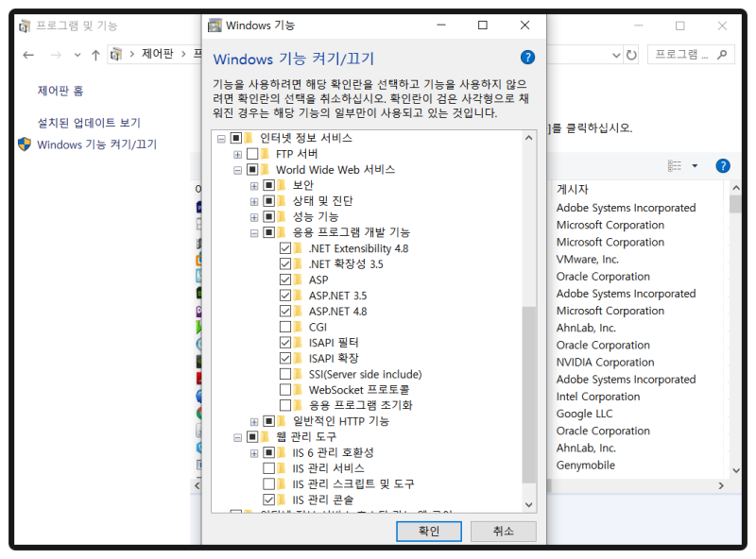Click folder icon of 인터넷 정보 서비스
This screenshot has width=756, height=559.
(249, 138)
